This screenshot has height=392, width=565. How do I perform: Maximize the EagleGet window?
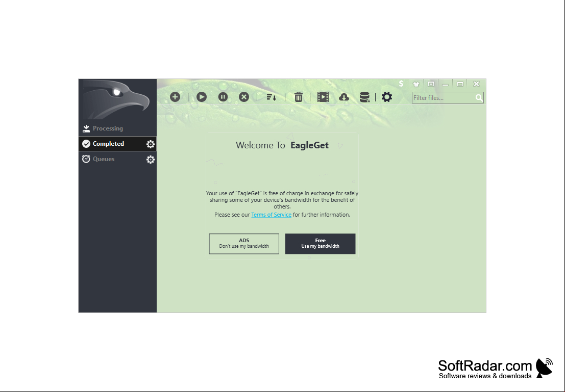(x=460, y=84)
